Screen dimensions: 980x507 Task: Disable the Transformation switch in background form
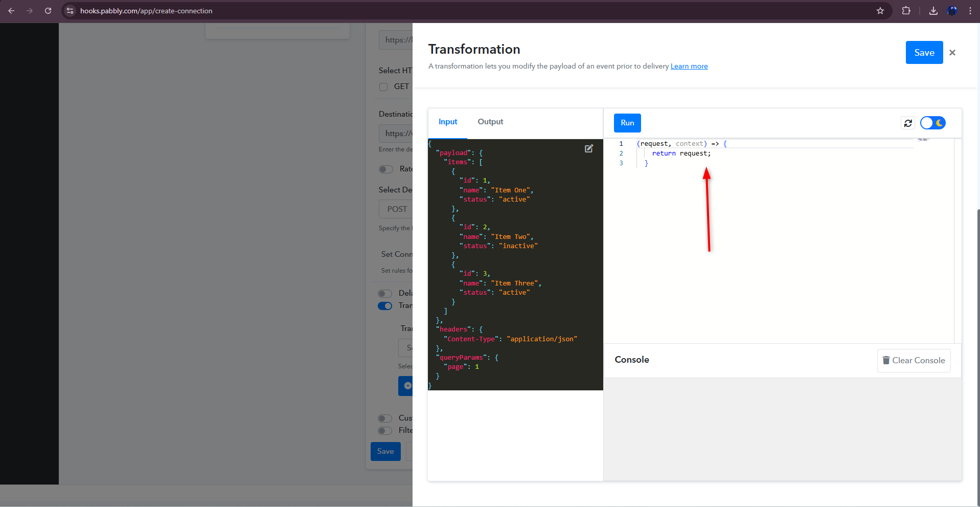[385, 306]
